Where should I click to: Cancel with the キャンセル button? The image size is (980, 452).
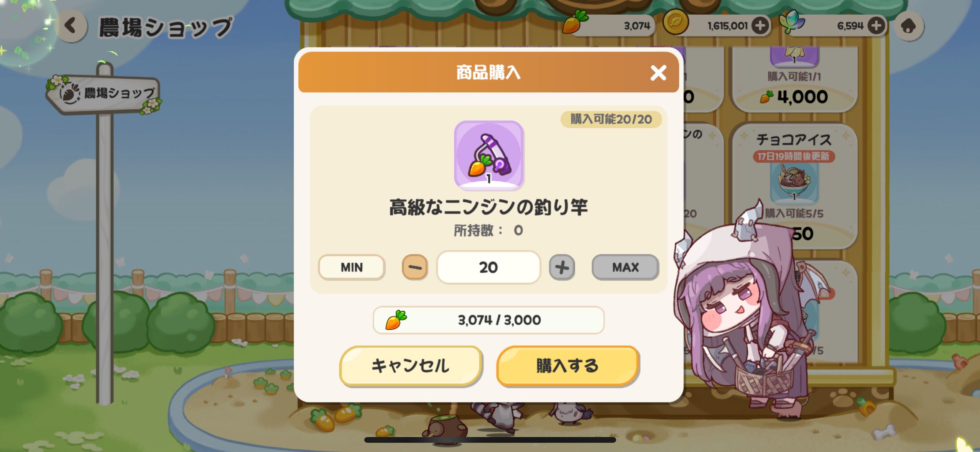point(411,366)
